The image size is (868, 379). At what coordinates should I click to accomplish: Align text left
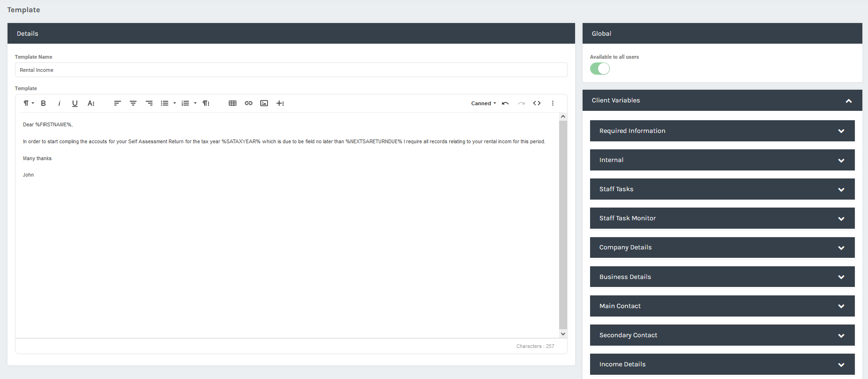coord(117,103)
